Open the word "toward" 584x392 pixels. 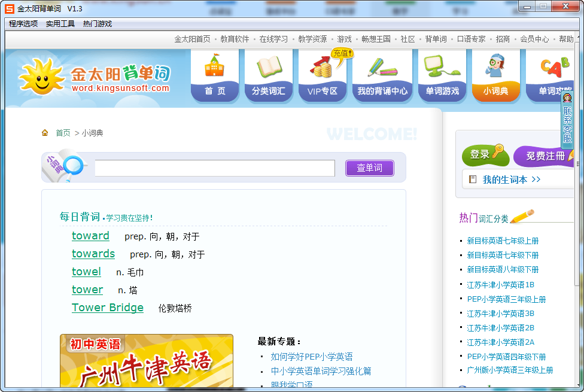(90, 236)
